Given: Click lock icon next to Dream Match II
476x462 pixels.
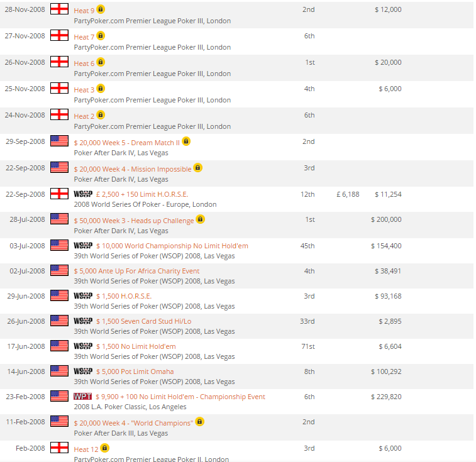Looking at the screenshot, I should point(186,141).
